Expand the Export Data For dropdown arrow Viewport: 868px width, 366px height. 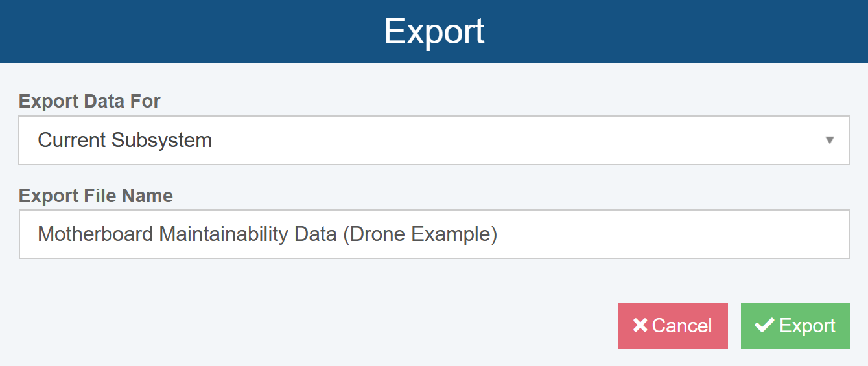829,140
